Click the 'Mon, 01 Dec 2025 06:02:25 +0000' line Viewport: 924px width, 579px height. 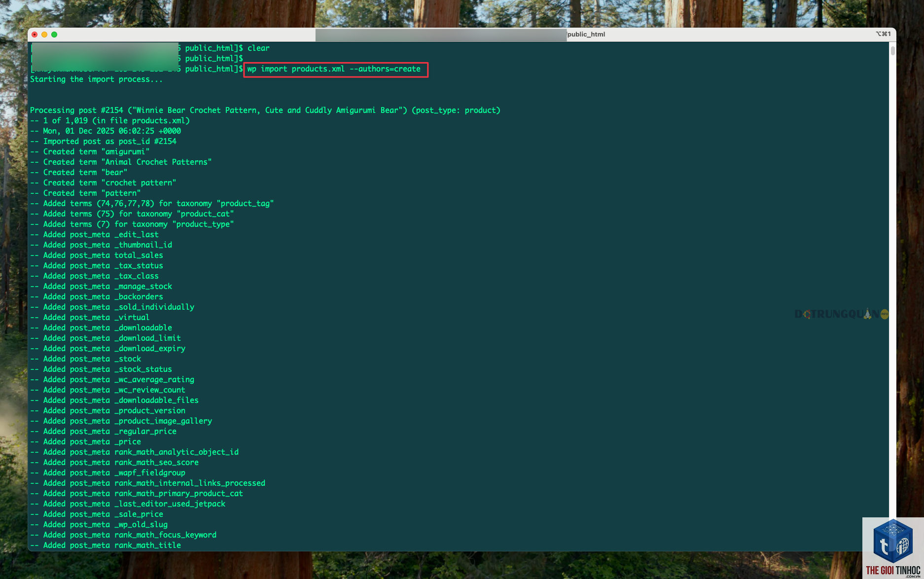coord(106,131)
